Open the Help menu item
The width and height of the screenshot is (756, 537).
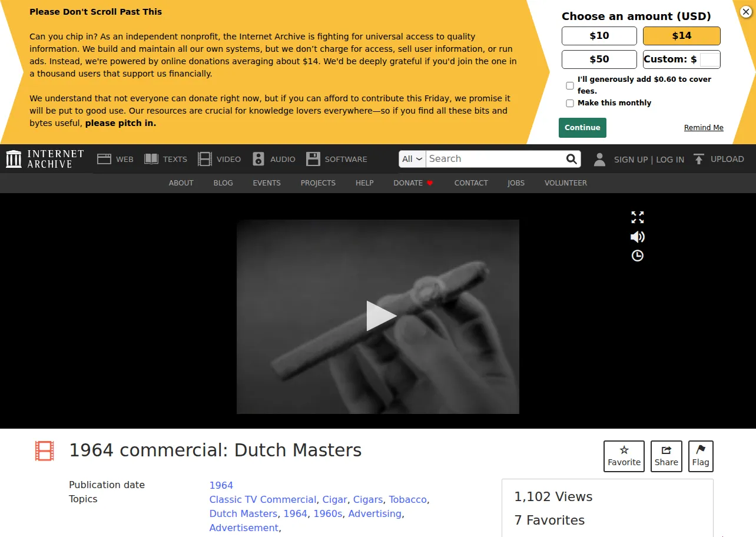364,183
